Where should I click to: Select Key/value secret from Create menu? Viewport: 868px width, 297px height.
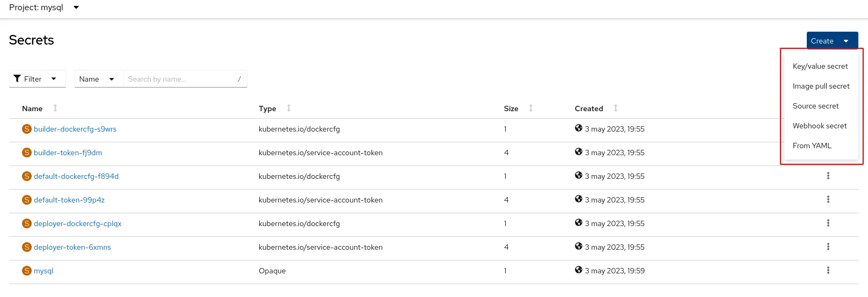coord(820,67)
